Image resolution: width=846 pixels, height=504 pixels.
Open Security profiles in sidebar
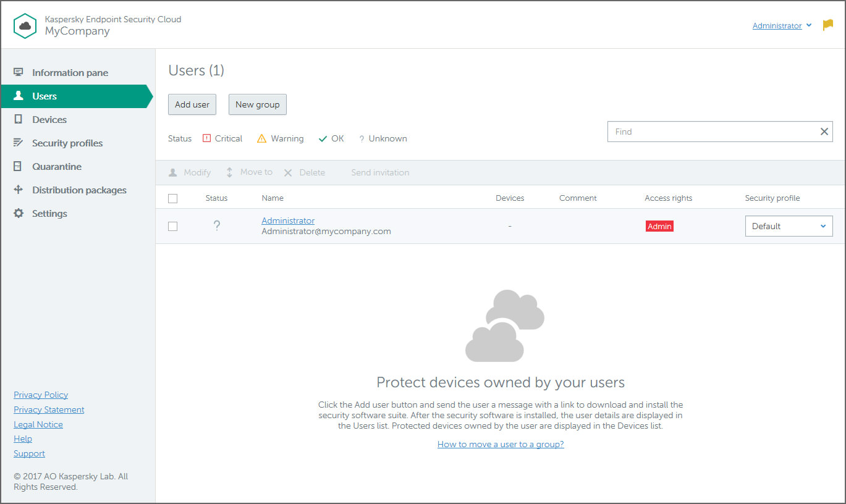pyautogui.click(x=67, y=143)
